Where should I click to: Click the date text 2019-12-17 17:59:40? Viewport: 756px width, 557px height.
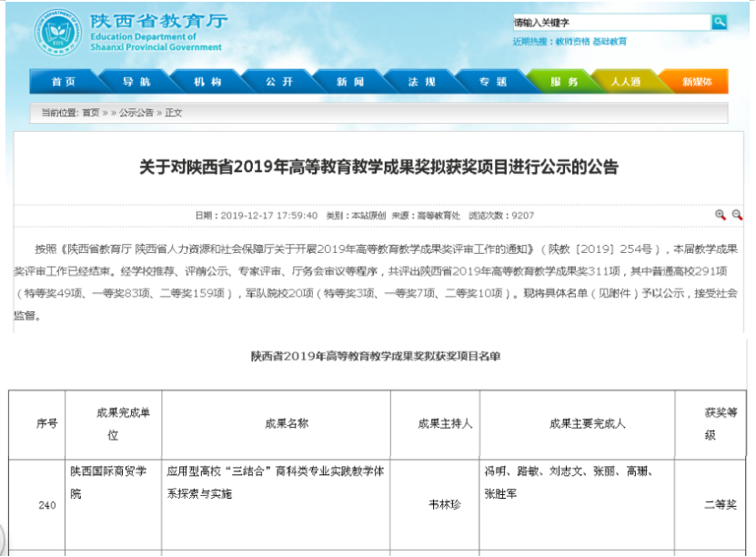click(x=268, y=216)
